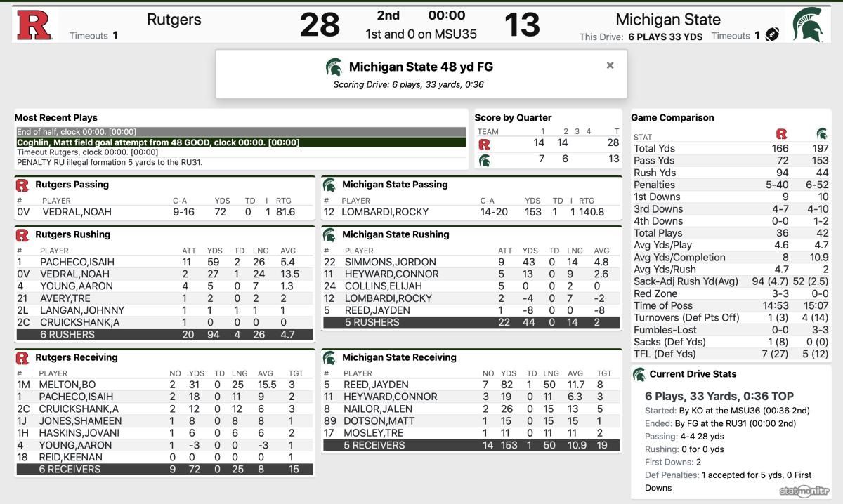
Task: Click the StatMonitr logo
Action: coord(804,491)
